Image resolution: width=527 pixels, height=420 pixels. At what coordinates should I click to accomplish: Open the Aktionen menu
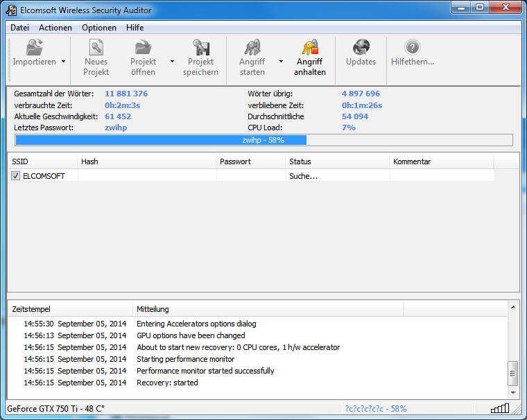(x=55, y=28)
